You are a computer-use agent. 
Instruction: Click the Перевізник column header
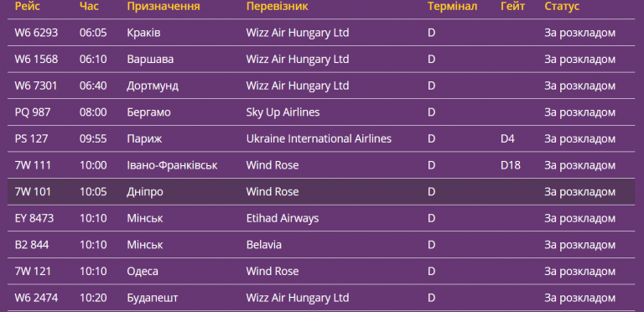point(278,6)
